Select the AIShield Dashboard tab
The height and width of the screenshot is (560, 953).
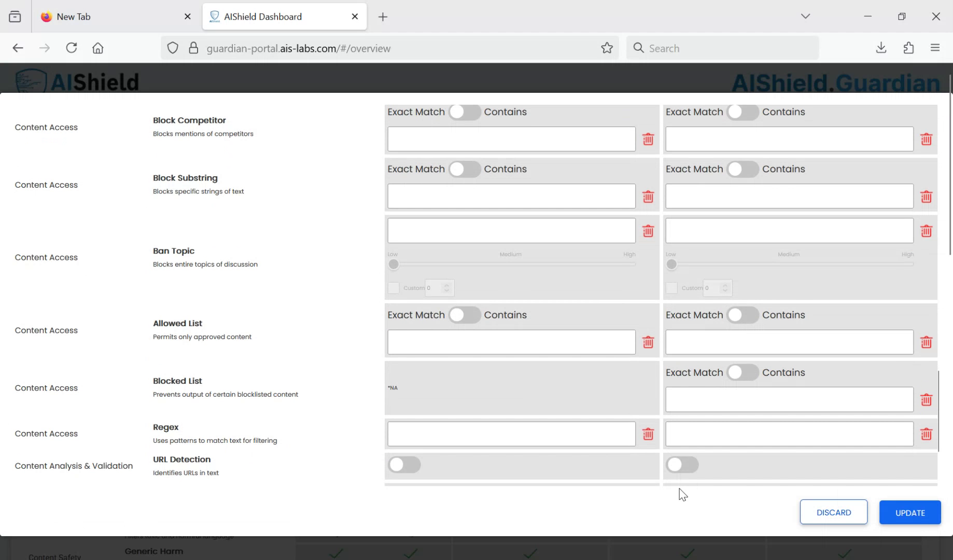[x=262, y=16]
